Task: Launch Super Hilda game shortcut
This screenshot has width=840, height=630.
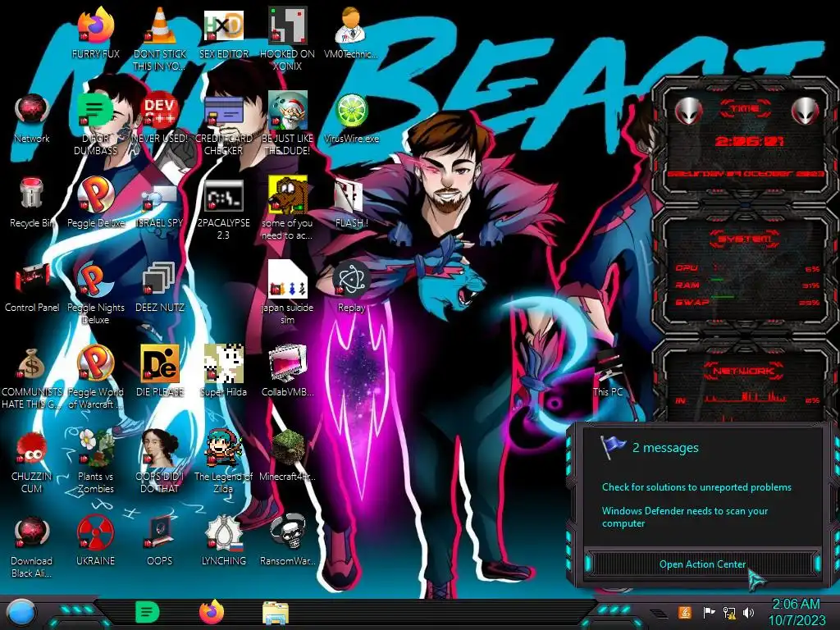Action: 223,363
